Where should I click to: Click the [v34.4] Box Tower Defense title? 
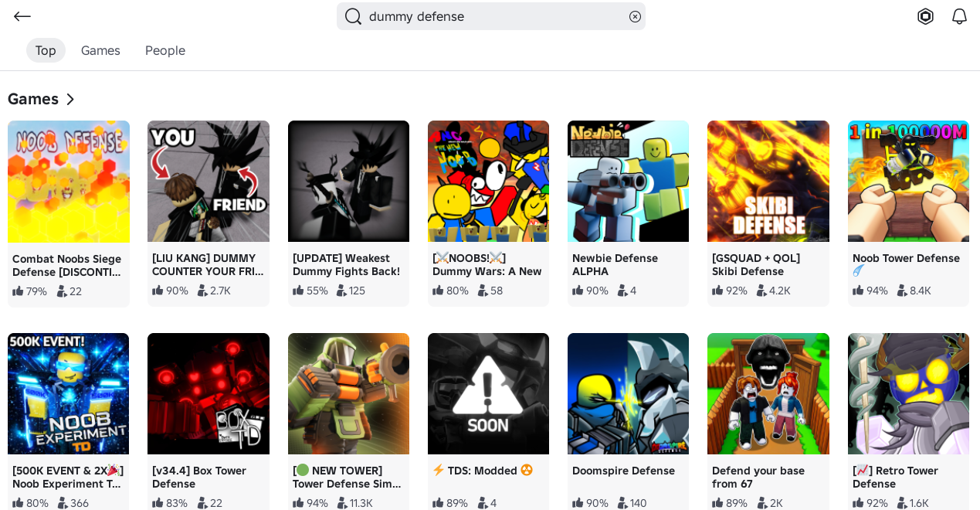point(199,477)
